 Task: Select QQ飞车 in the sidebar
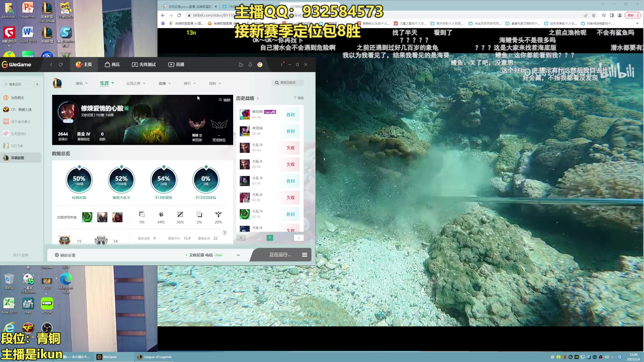point(21,146)
